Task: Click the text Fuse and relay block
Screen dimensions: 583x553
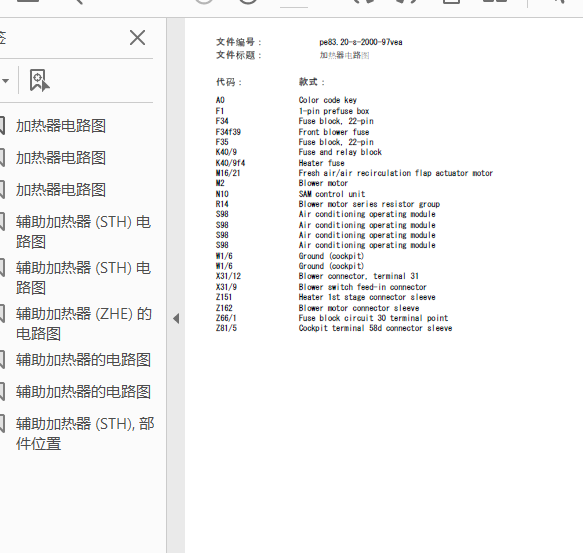Action: (x=340, y=152)
